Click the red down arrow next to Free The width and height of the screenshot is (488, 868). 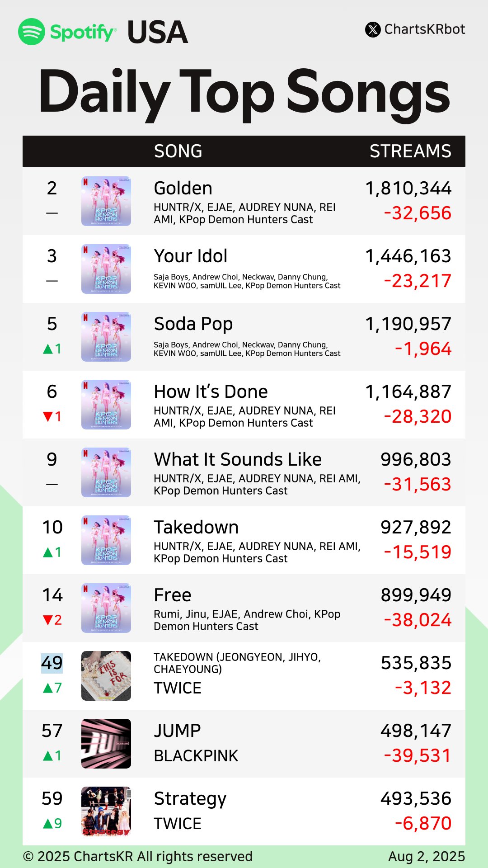tap(48, 620)
